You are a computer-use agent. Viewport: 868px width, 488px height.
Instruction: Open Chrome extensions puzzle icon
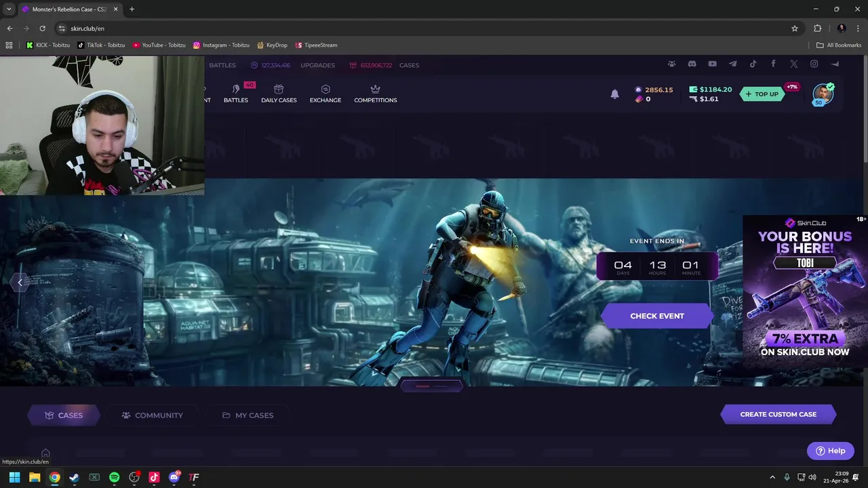coord(817,28)
